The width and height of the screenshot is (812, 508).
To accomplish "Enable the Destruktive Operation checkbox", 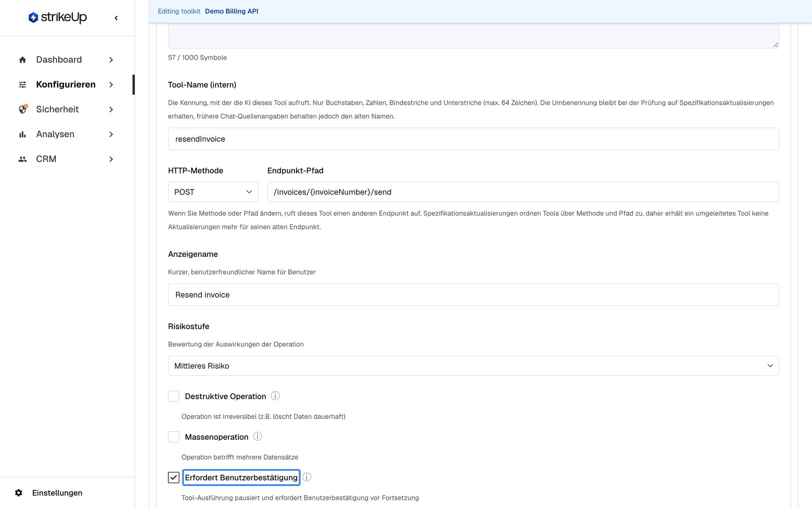I will click(174, 396).
